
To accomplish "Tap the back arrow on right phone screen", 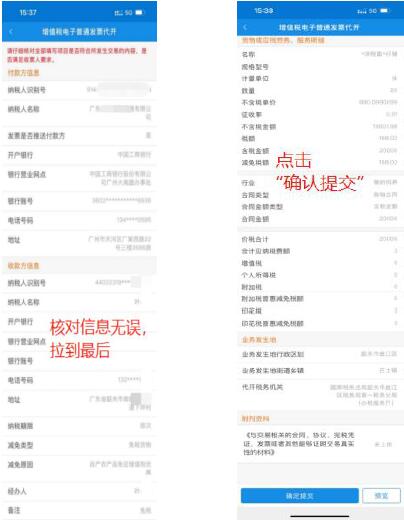I will point(245,27).
